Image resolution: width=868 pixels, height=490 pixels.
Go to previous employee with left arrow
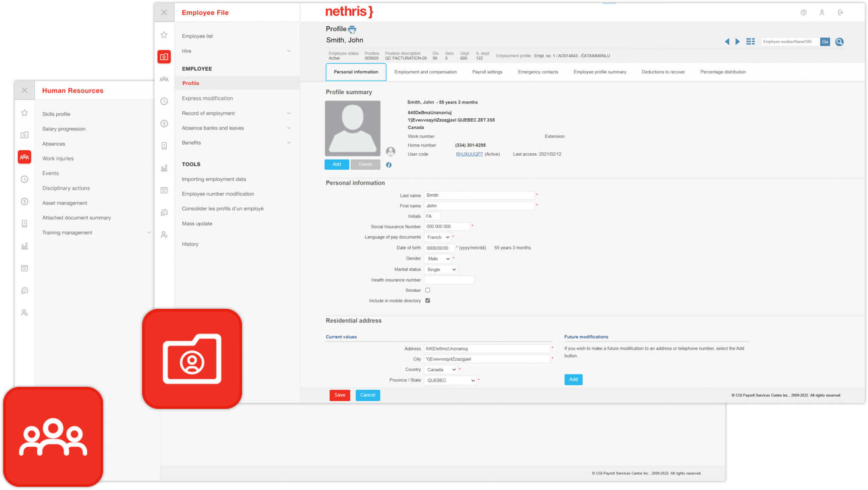point(727,42)
